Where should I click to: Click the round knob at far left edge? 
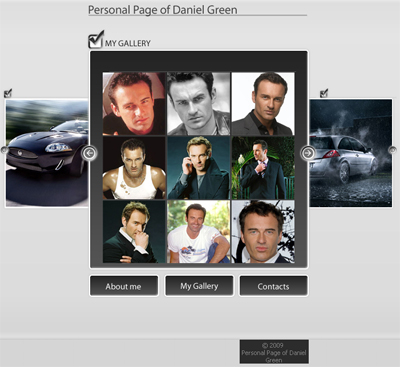(4, 150)
